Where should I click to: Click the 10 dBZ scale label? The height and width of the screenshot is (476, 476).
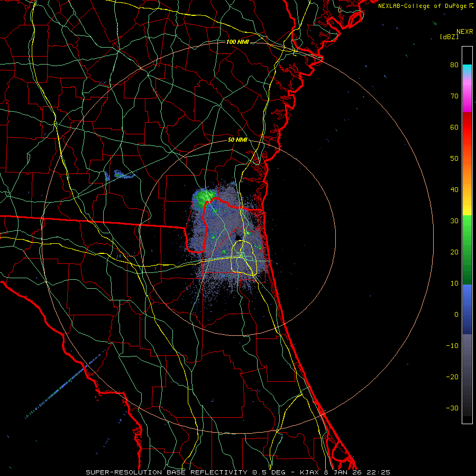pyautogui.click(x=454, y=283)
